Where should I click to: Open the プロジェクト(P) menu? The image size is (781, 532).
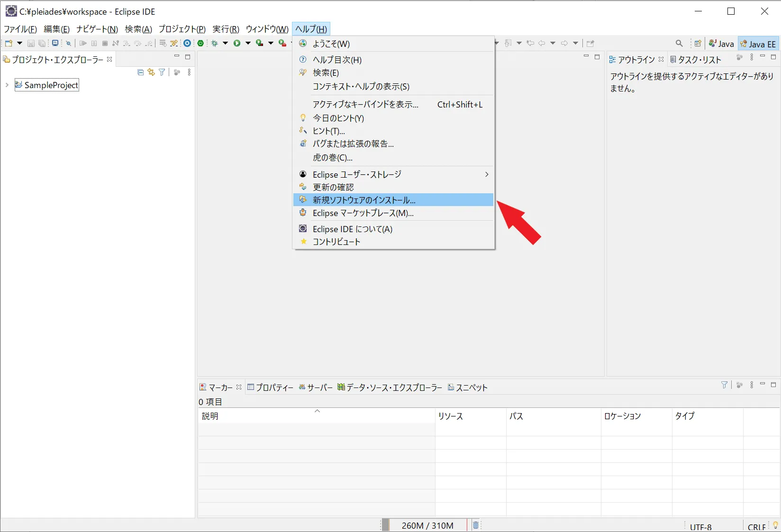click(x=182, y=29)
